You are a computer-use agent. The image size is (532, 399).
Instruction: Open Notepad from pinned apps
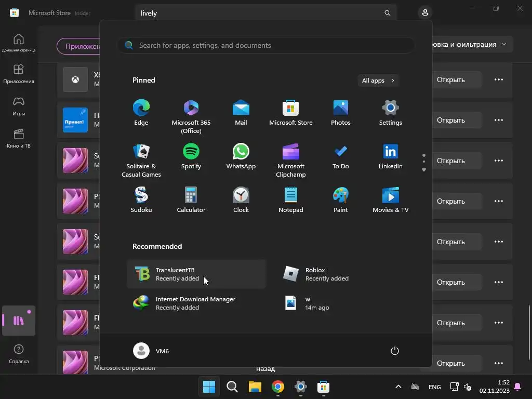pyautogui.click(x=291, y=200)
